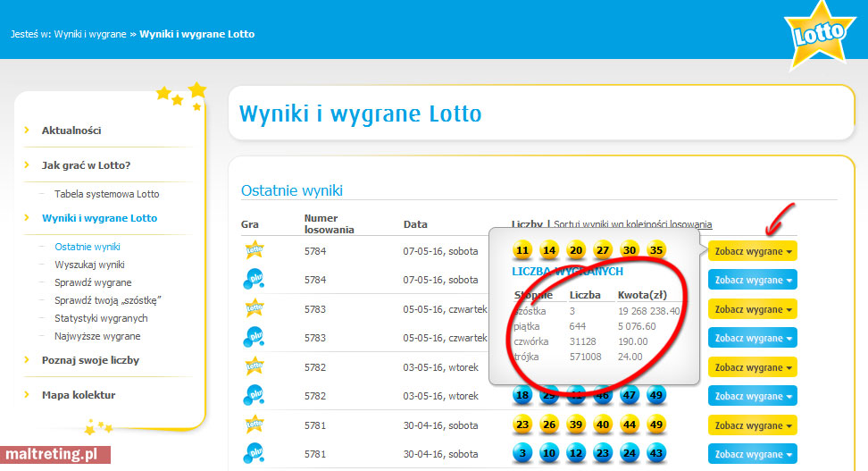Open Jak grać w Lotto? menu item

click(86, 165)
